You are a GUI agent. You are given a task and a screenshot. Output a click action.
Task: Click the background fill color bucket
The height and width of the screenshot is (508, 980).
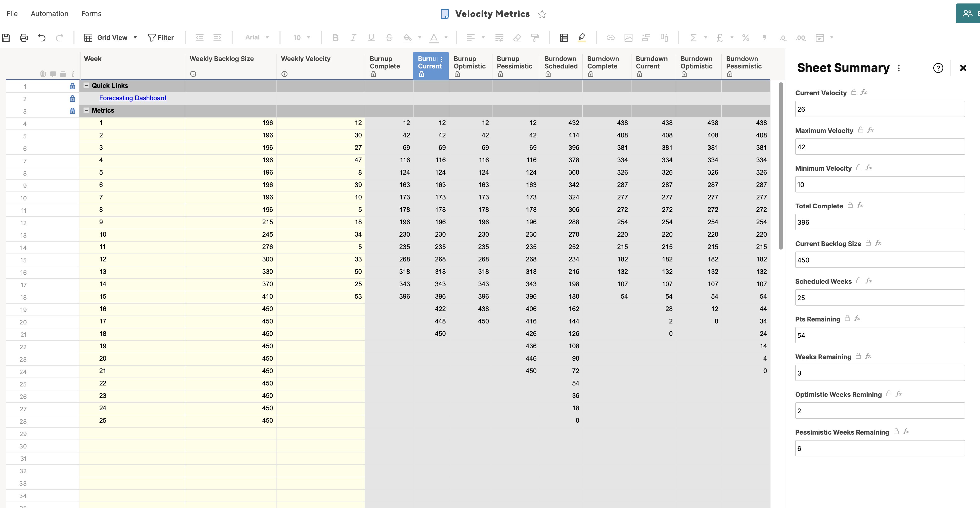(407, 38)
